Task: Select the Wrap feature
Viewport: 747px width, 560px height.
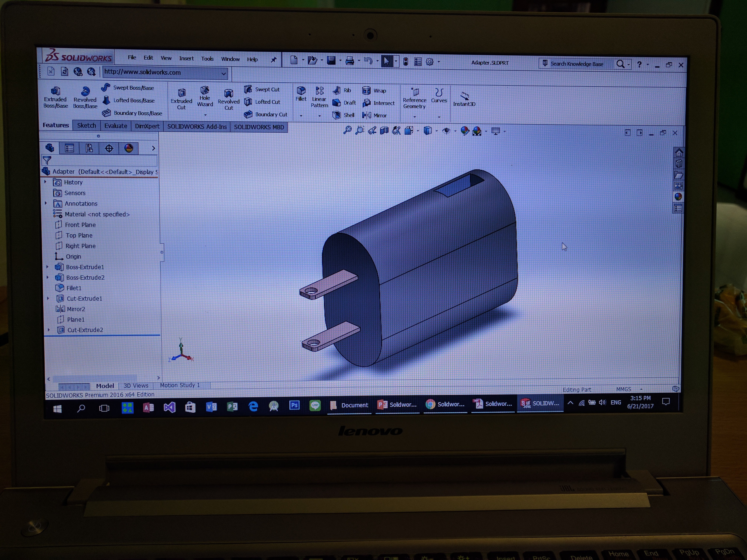Action: 374,91
